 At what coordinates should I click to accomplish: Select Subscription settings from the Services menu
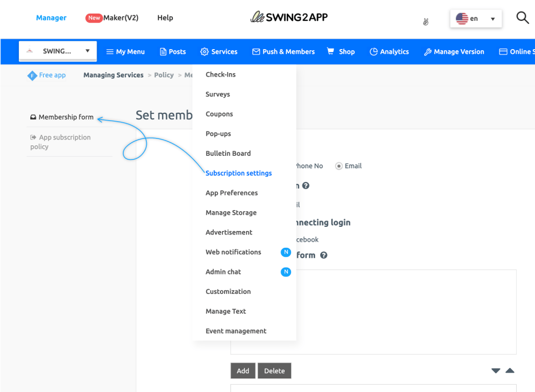coord(238,173)
